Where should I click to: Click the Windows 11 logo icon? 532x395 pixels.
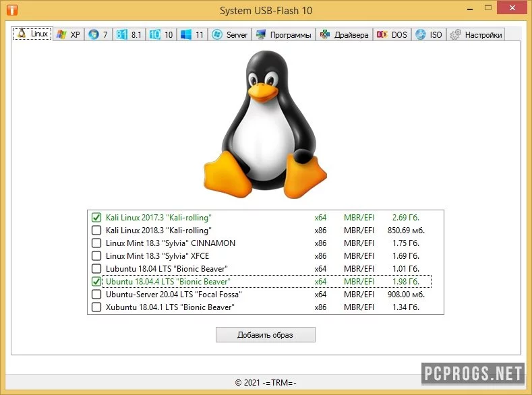pos(185,34)
